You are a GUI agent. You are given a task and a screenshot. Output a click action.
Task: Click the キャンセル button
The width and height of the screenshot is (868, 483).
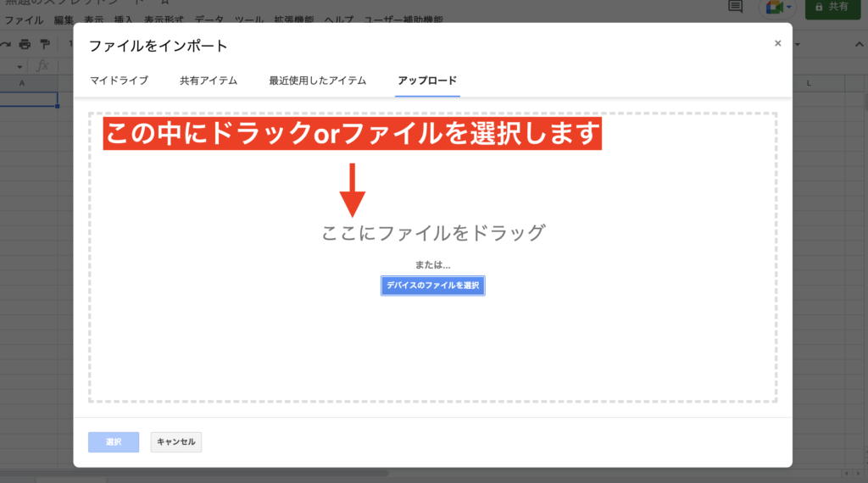click(x=176, y=441)
